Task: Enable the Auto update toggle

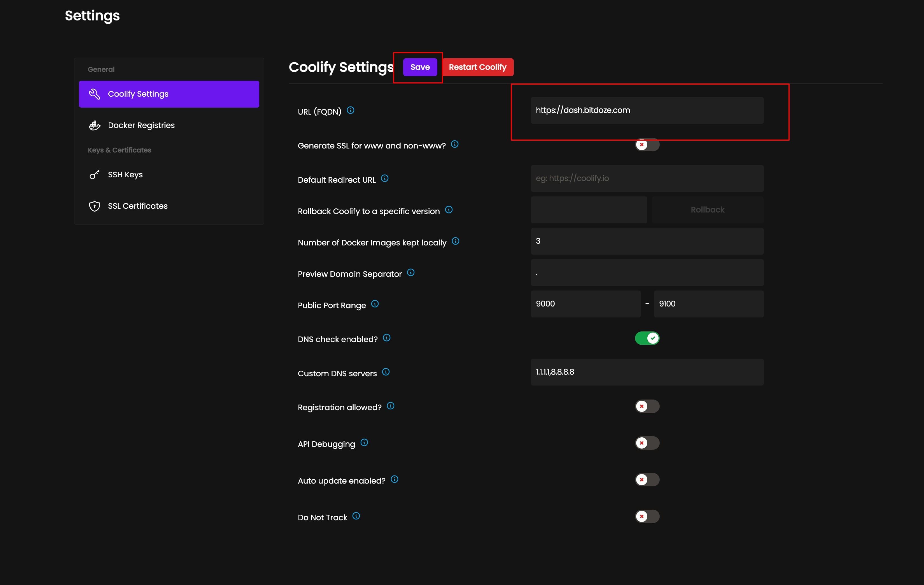Action: pos(647,479)
